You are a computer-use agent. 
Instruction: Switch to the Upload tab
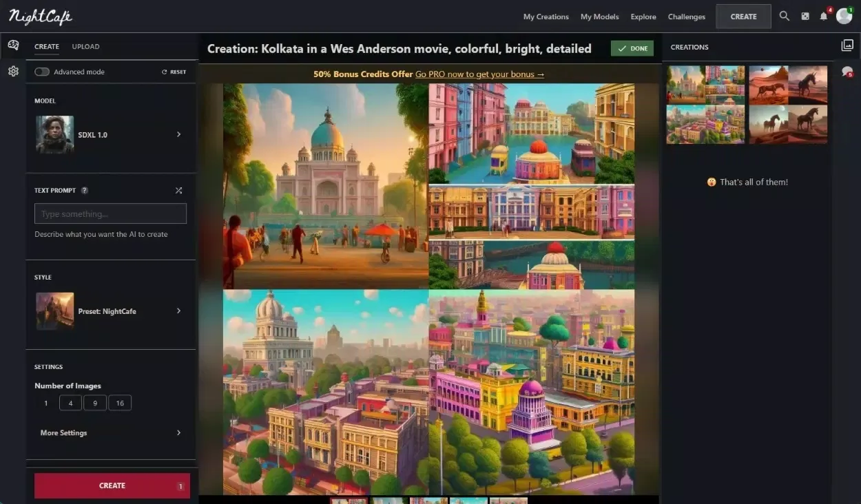pyautogui.click(x=85, y=47)
